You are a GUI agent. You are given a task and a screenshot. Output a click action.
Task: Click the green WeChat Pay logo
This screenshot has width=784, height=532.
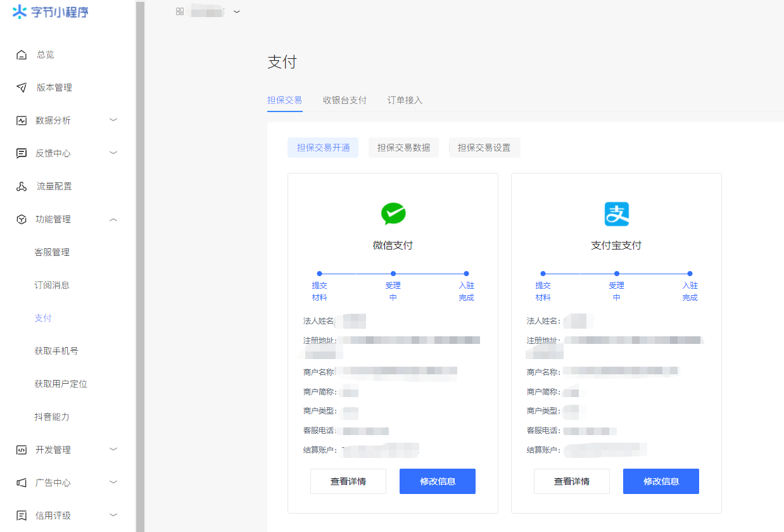pyautogui.click(x=393, y=214)
